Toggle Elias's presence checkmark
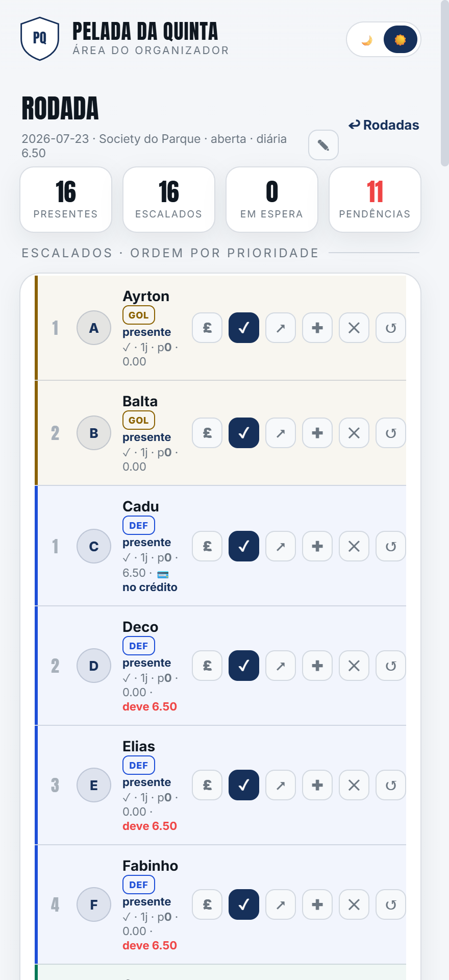This screenshot has width=449, height=980. point(244,785)
